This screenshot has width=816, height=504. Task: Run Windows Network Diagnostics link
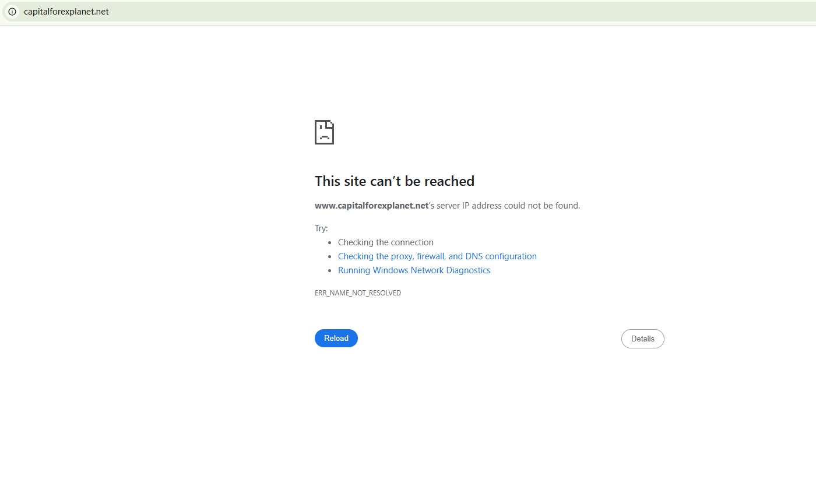(x=414, y=270)
